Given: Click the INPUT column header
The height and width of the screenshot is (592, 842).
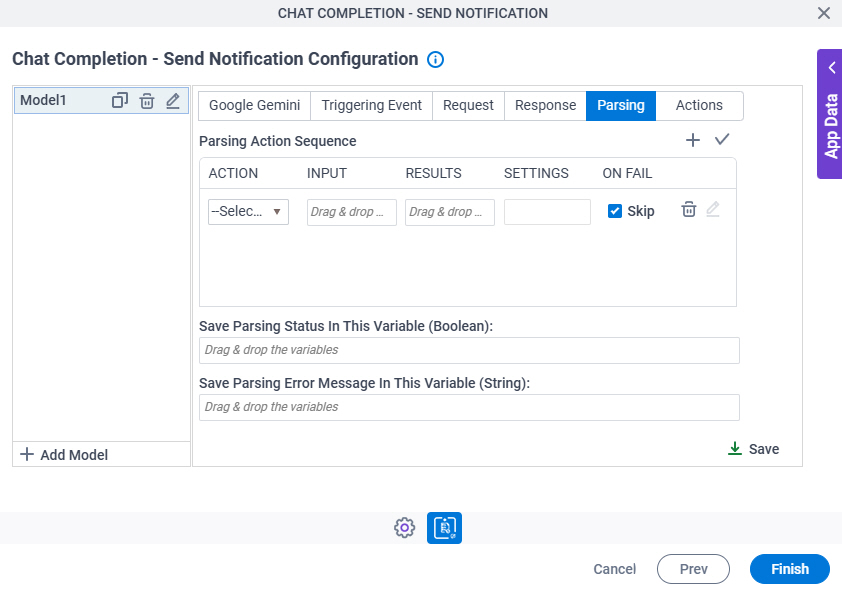Looking at the screenshot, I should point(326,174).
